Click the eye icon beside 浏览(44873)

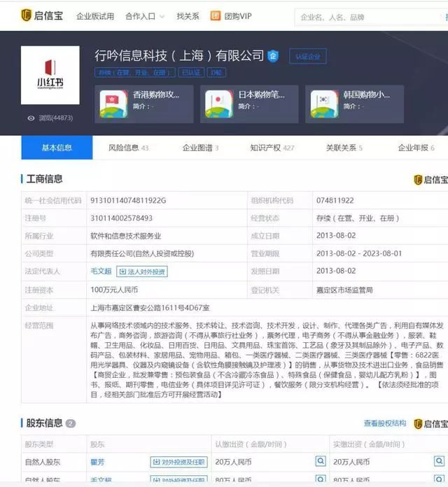point(31,118)
